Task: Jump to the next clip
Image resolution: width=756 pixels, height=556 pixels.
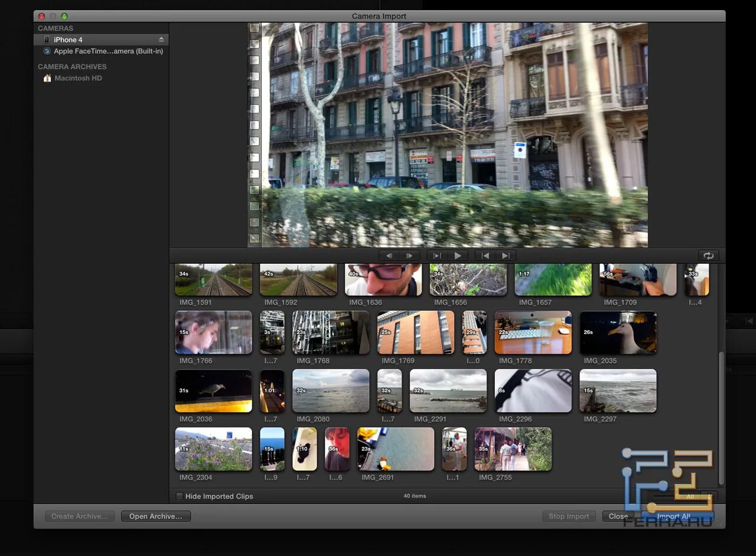Action: 506,256
